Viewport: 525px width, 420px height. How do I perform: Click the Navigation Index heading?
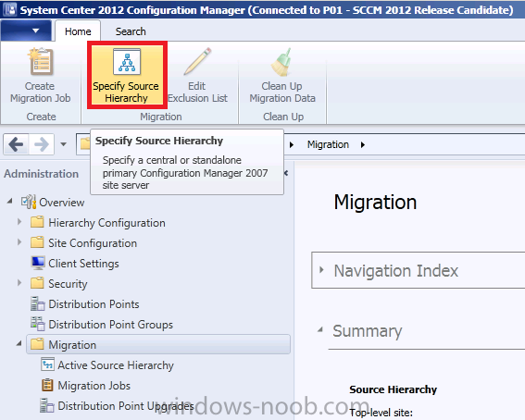point(396,270)
